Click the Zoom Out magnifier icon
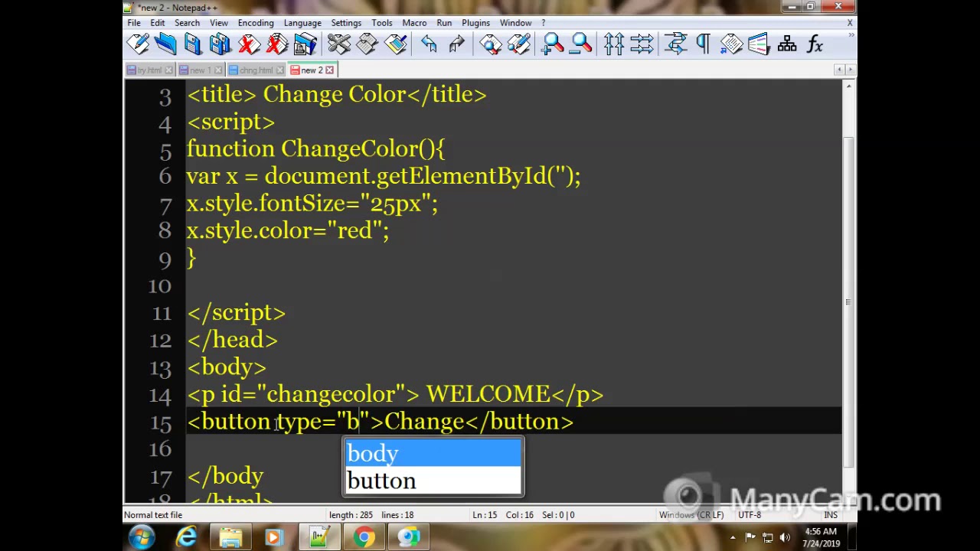980x551 pixels. [580, 44]
